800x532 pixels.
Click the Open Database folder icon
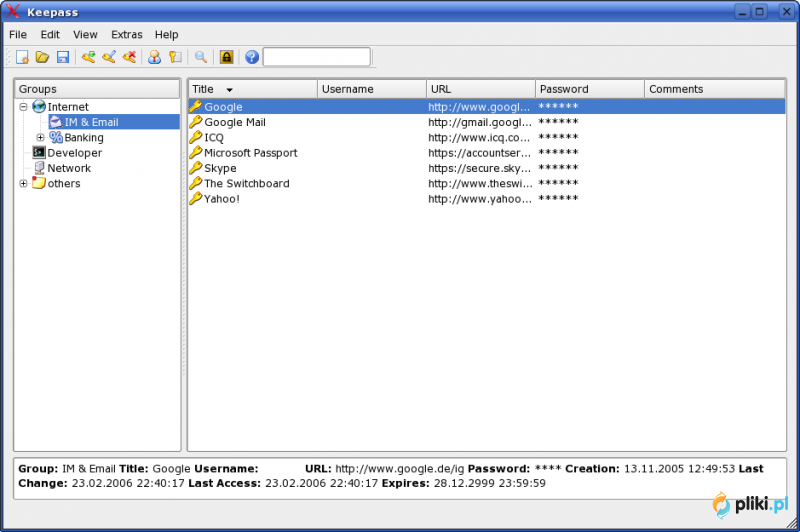[x=42, y=57]
